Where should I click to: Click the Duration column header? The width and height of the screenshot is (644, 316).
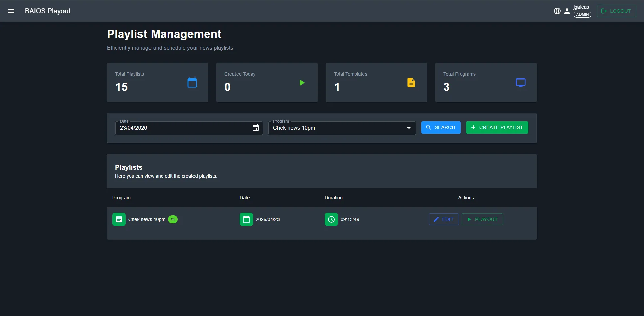tap(334, 198)
